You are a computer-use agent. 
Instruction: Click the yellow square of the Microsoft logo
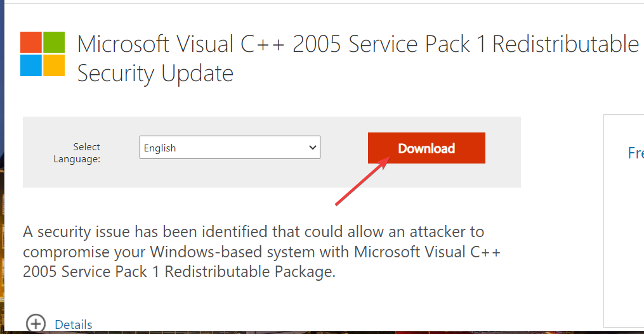pos(53,65)
